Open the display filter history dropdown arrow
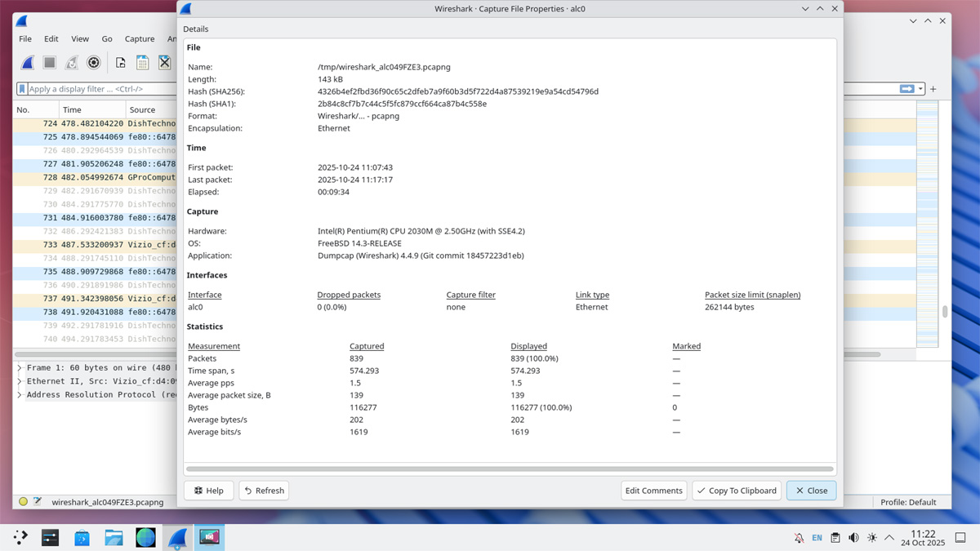This screenshot has width=980, height=551. [920, 89]
